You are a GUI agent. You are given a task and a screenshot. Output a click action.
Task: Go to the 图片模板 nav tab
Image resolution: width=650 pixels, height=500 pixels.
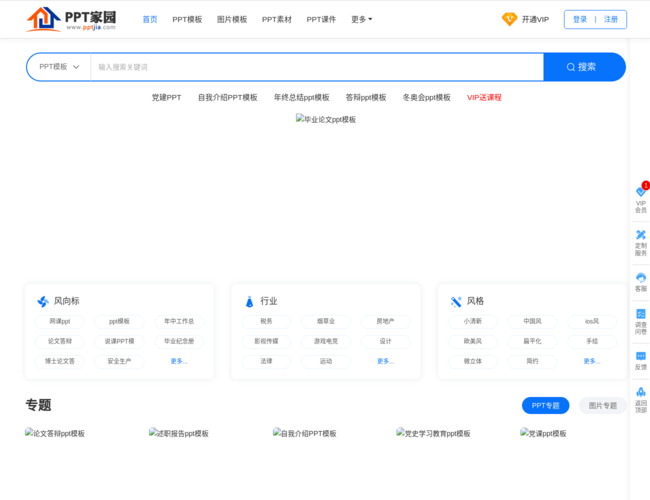pyautogui.click(x=232, y=19)
